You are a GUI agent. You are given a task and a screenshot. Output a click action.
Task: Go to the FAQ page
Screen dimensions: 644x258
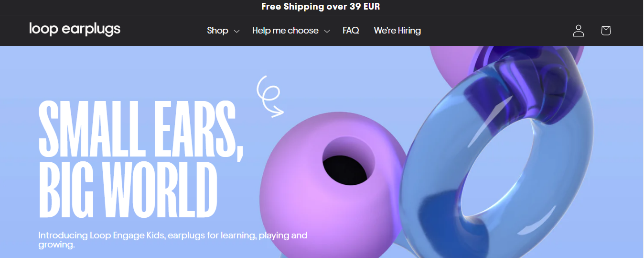click(x=351, y=30)
